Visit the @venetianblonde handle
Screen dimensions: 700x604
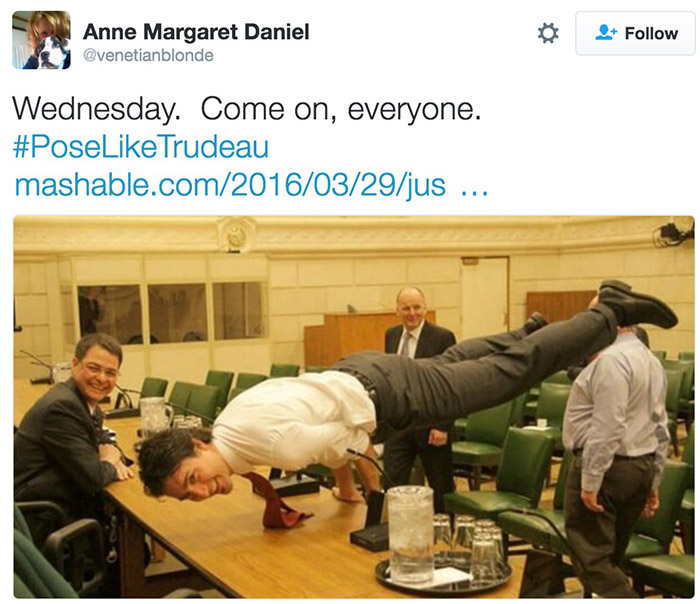[148, 55]
